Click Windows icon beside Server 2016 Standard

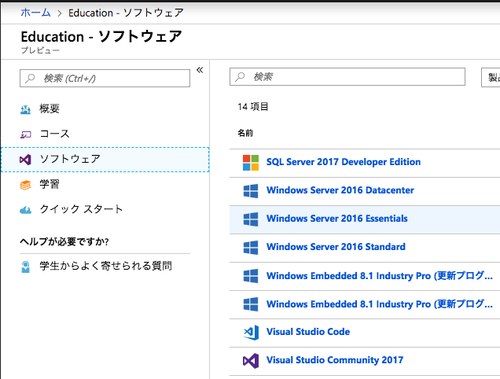(251, 248)
